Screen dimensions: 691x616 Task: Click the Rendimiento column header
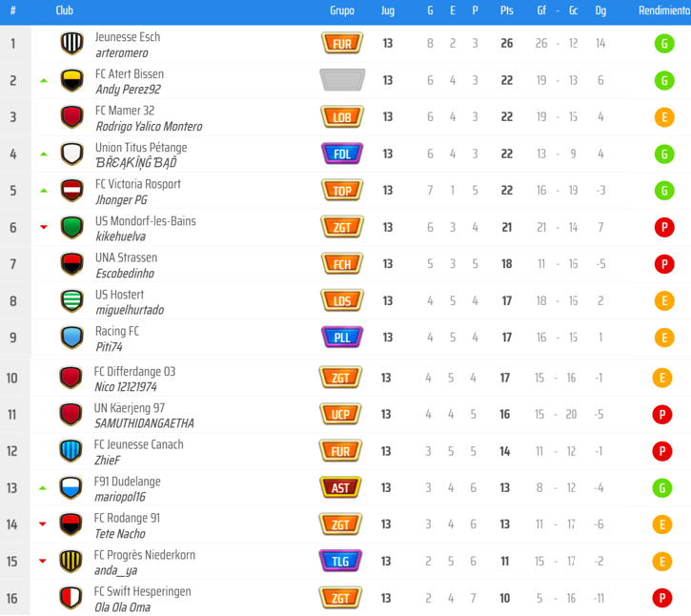(x=663, y=10)
